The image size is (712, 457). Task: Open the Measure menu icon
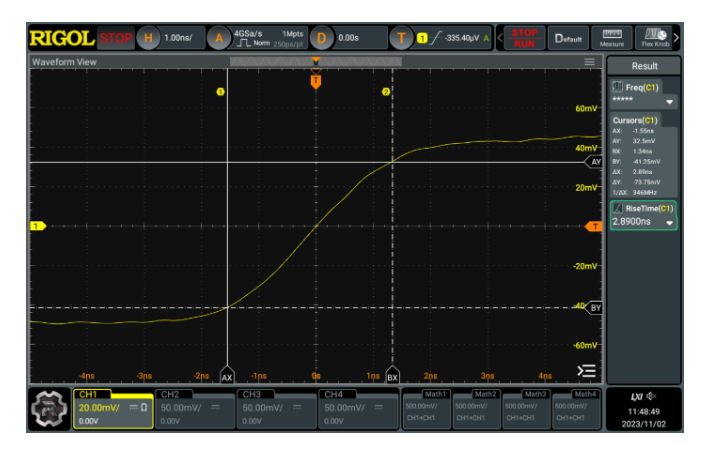612,38
